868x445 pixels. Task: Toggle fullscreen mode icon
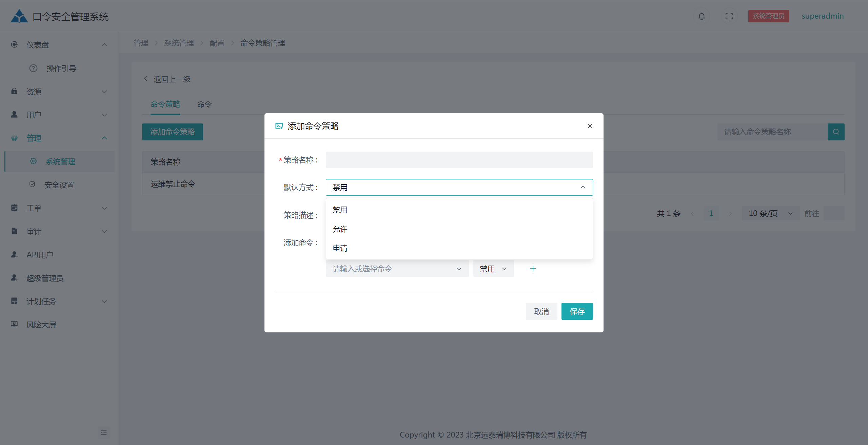[729, 16]
